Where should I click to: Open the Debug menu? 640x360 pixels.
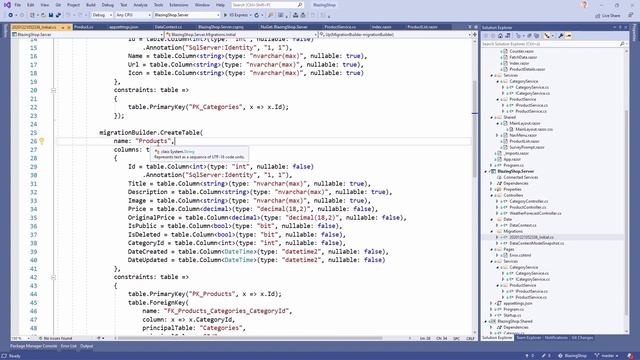tap(108, 5)
